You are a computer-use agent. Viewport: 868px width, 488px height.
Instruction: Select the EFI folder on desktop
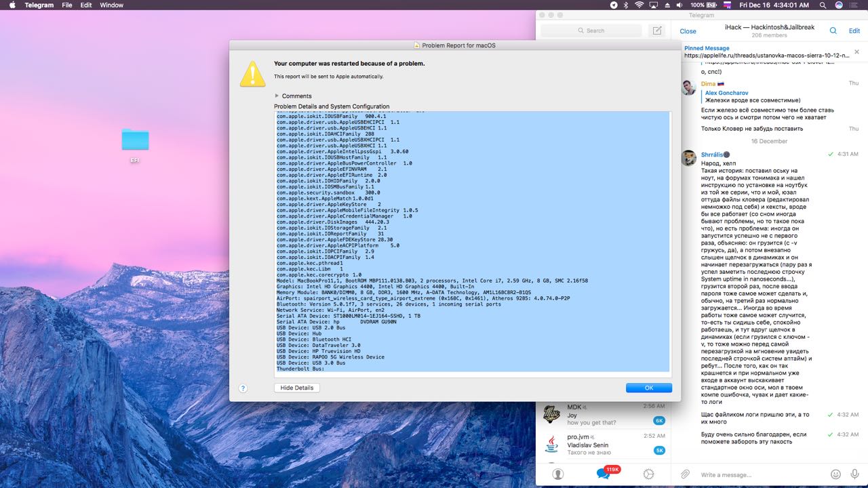[135, 140]
